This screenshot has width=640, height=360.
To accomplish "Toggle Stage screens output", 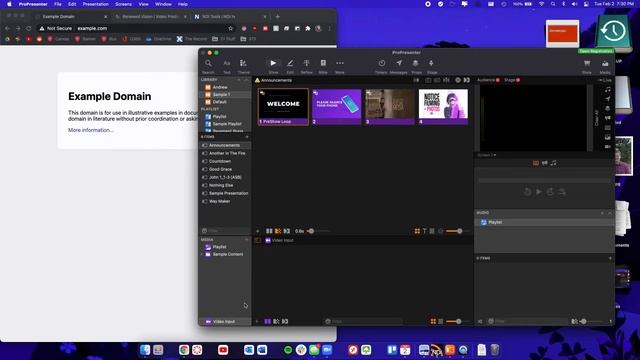I will 512,80.
